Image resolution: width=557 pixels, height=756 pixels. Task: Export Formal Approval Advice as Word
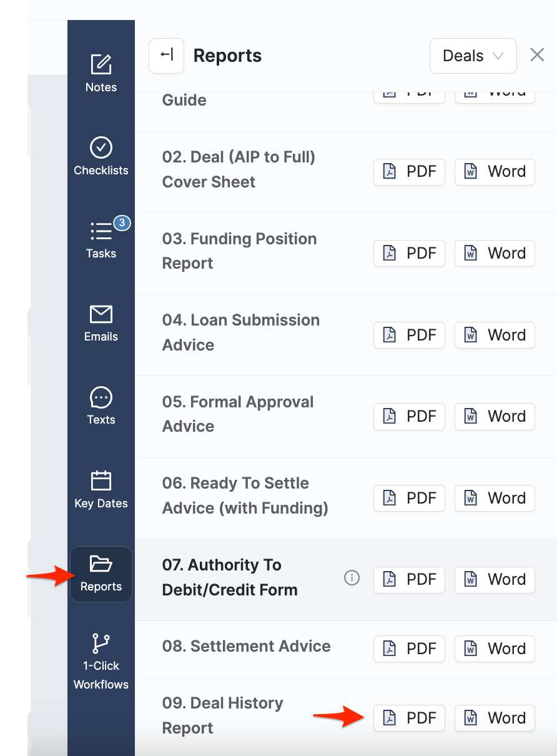click(x=495, y=416)
